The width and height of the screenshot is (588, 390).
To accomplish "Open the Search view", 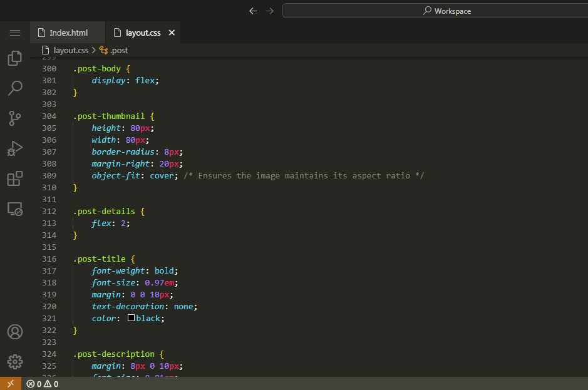I will coord(14,88).
